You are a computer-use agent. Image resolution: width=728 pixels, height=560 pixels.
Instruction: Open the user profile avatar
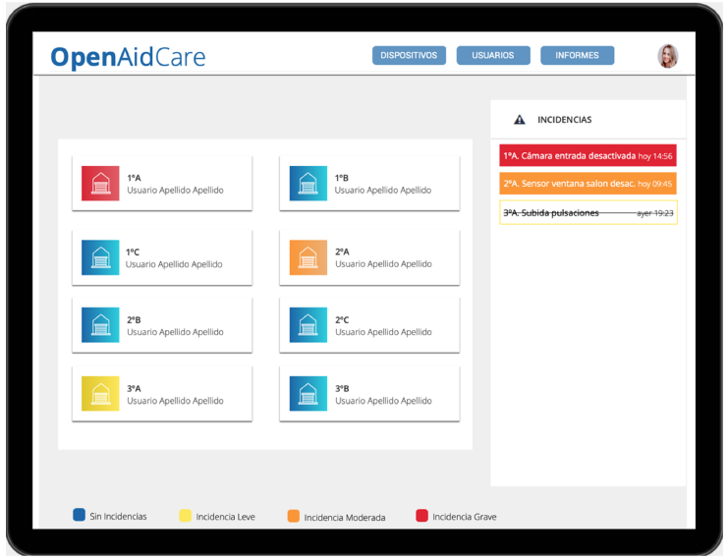pos(668,56)
